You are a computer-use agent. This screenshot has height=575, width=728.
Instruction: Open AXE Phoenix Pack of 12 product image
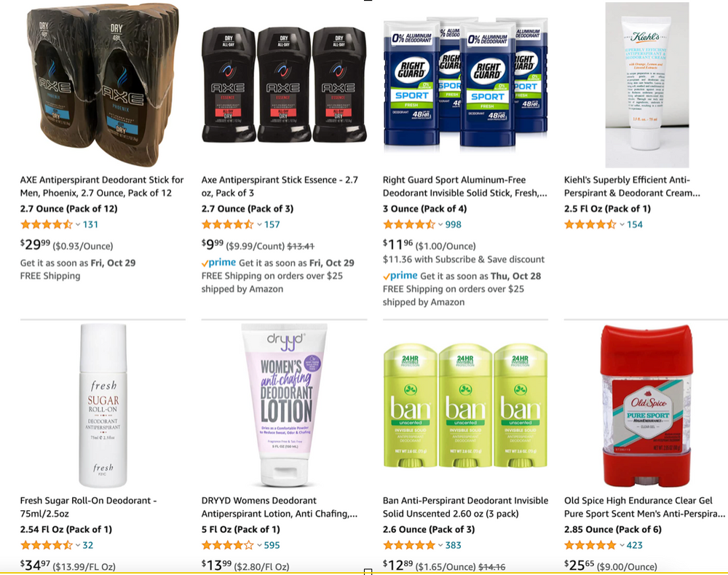point(103,85)
